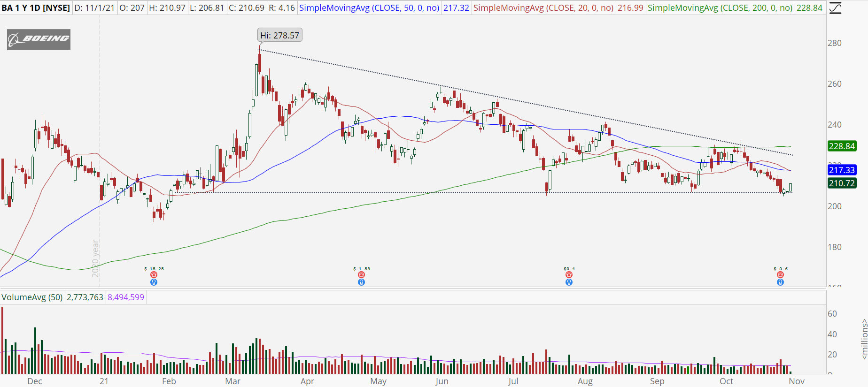Click the <millions> volume axis label
Image resolution: width=868 pixels, height=387 pixels.
[x=864, y=339]
